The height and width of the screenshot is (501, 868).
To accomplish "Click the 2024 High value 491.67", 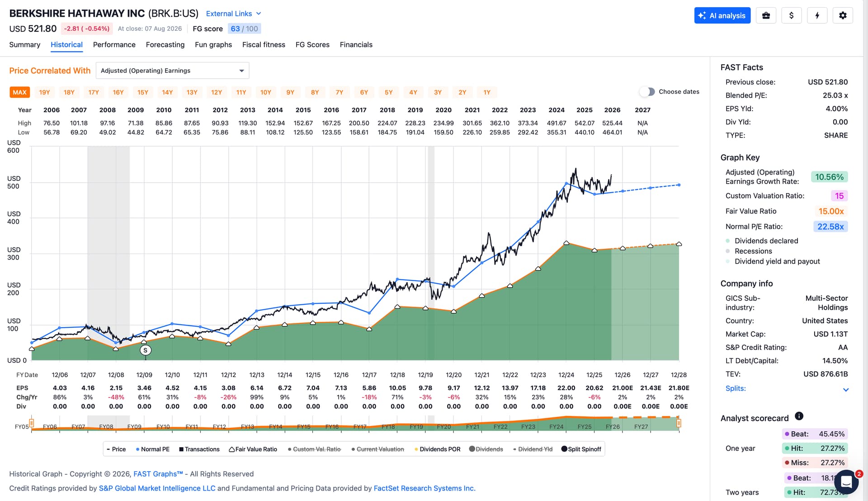I will [x=557, y=123].
